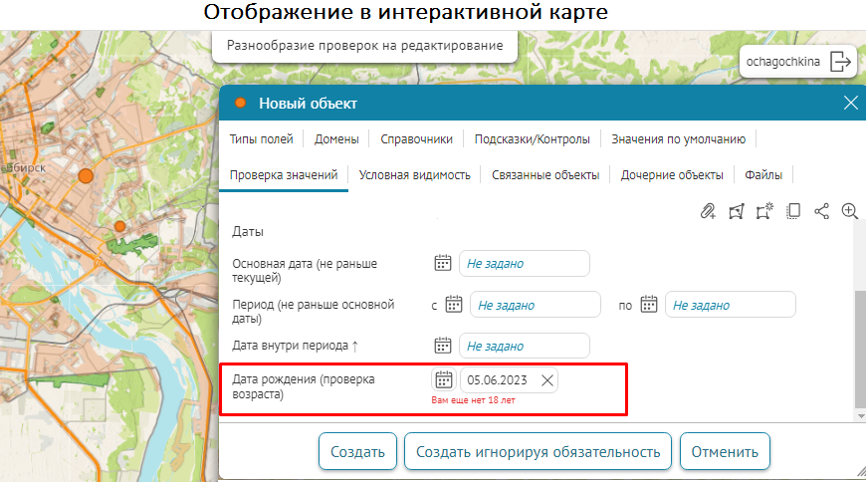Viewport: 868px width, 482px height.
Task: Click the paperclip add attachment icon
Action: coord(708,211)
